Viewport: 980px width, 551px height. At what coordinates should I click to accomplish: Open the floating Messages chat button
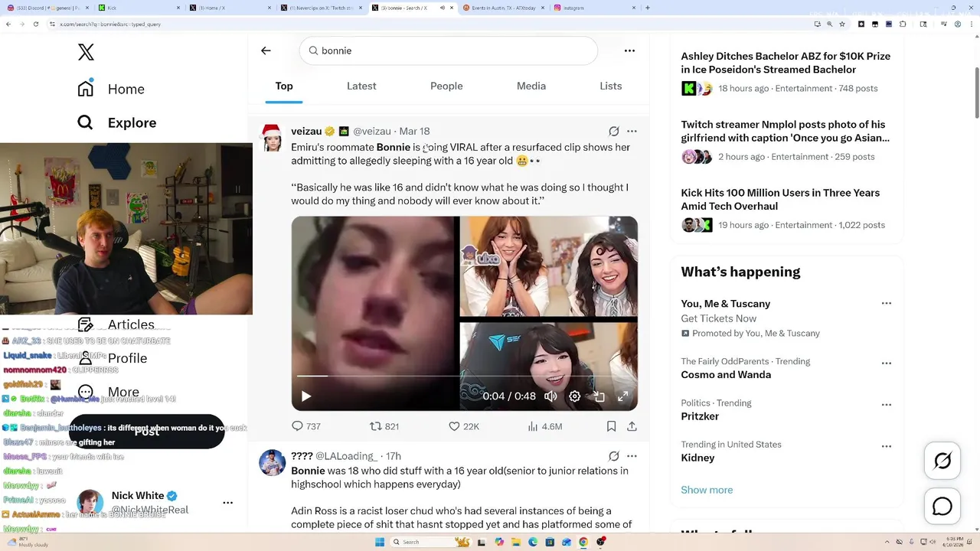click(942, 507)
